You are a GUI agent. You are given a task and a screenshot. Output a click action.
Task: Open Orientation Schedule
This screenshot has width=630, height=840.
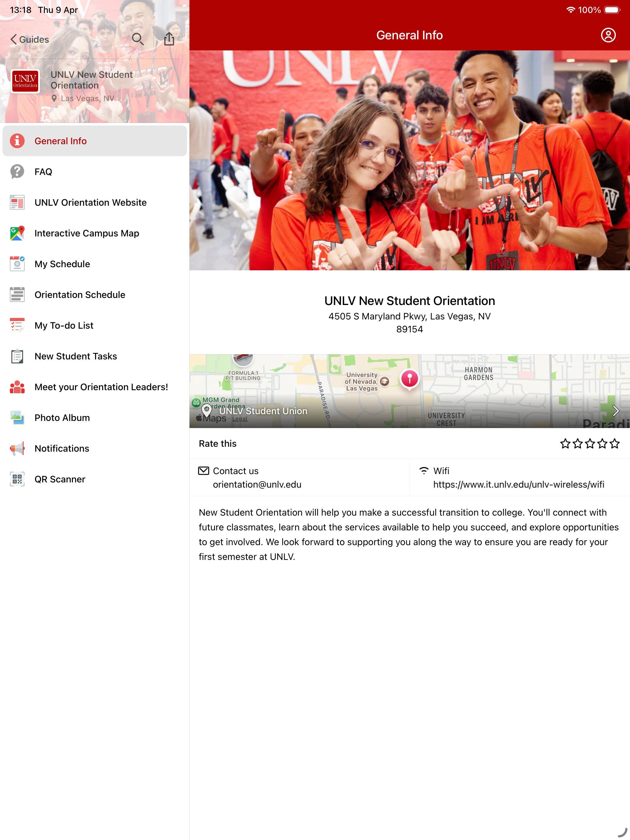click(95, 295)
